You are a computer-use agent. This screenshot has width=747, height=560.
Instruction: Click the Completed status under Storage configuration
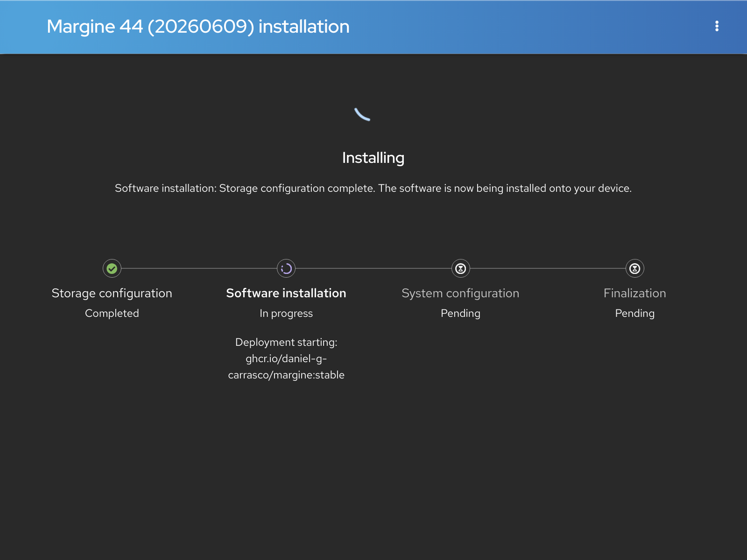pyautogui.click(x=112, y=313)
